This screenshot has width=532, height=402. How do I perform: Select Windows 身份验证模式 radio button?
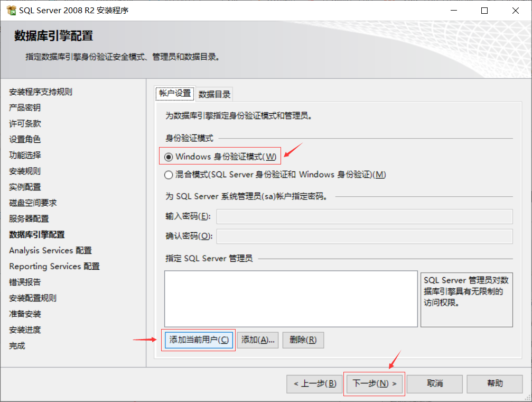(169, 157)
